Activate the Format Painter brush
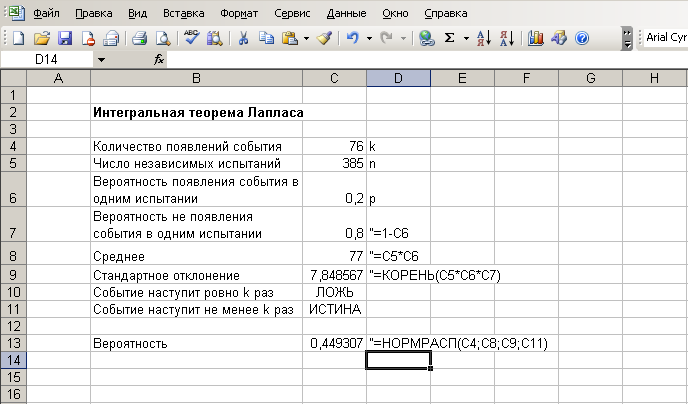Screen dimensions: 688x404 pos(324,38)
